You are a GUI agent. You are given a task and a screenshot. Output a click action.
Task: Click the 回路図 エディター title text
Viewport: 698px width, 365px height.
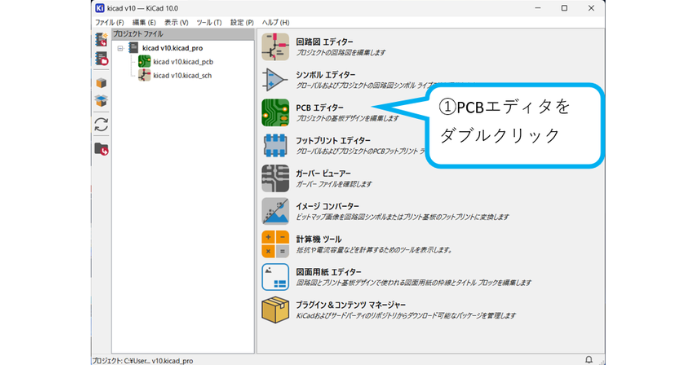[x=325, y=42]
